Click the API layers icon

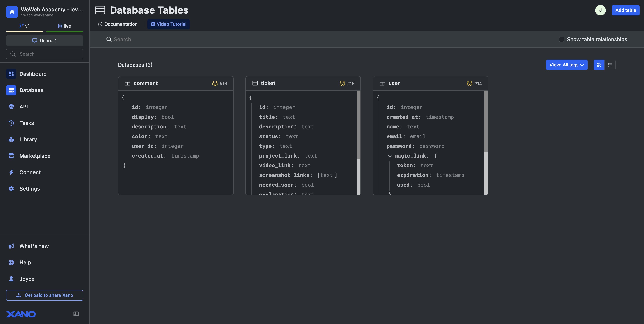[11, 107]
